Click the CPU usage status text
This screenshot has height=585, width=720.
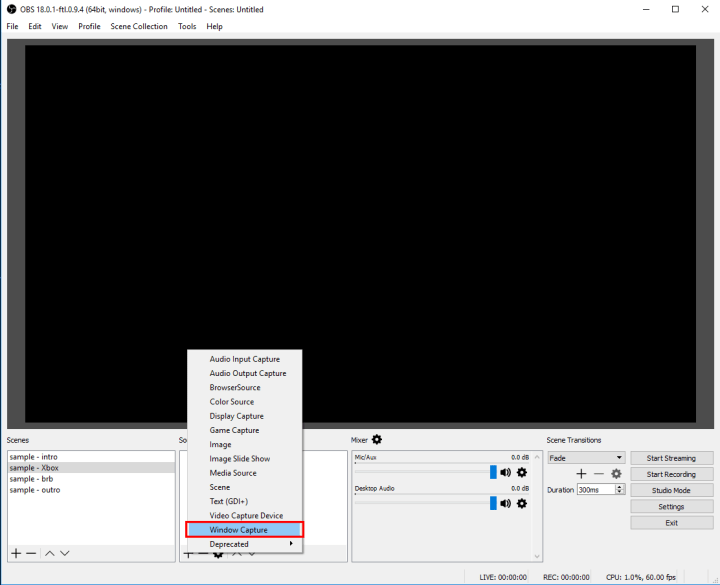(641, 577)
